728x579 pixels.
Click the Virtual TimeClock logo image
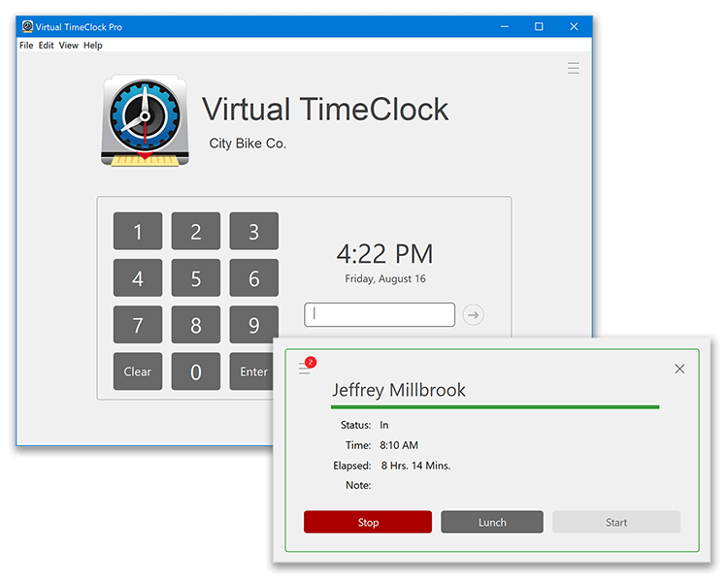(146, 120)
